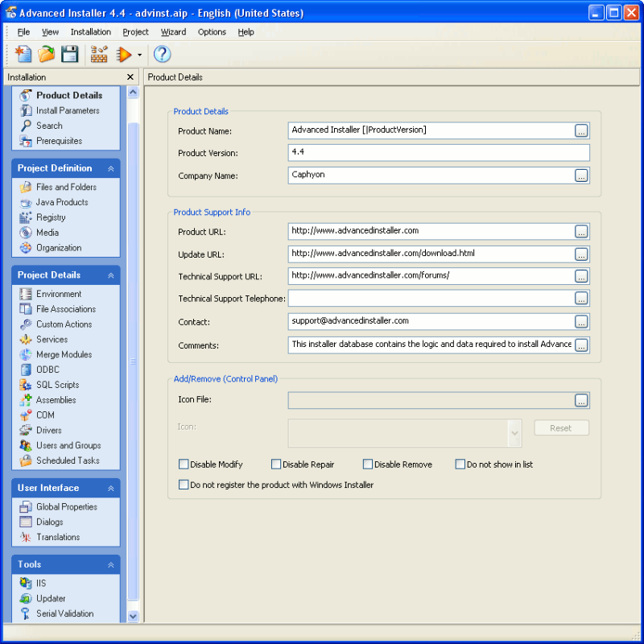Viewport: 644px width, 644px height.
Task: Click the ellipsis button for Product Name
Action: pos(581,131)
